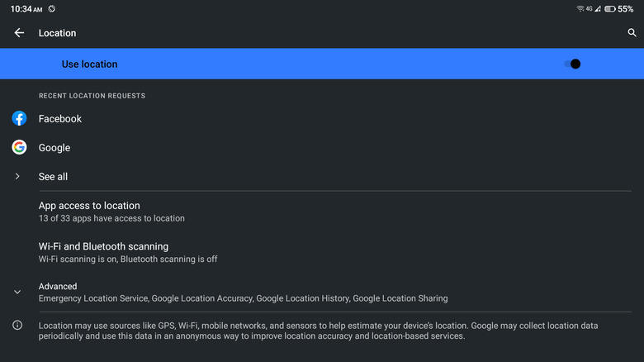Toggle the Use location switch
Screen dimensions: 644x362
click(572, 64)
